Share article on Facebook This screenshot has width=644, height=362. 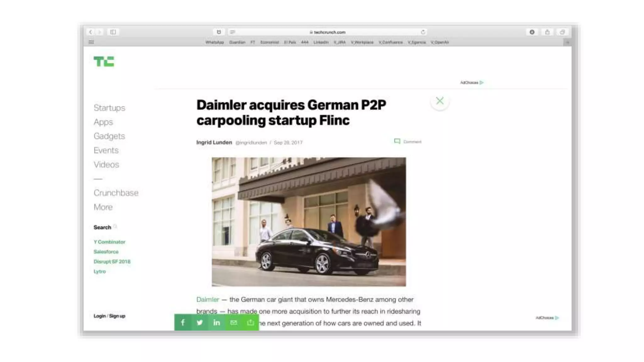[x=183, y=322]
